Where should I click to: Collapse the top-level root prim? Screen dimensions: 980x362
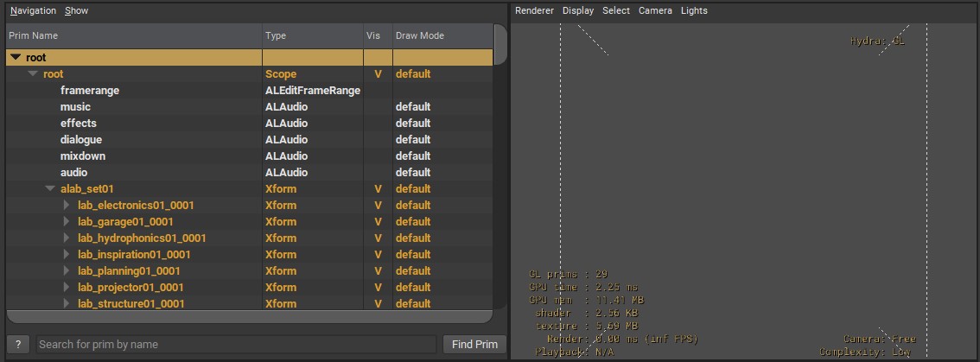click(16, 58)
